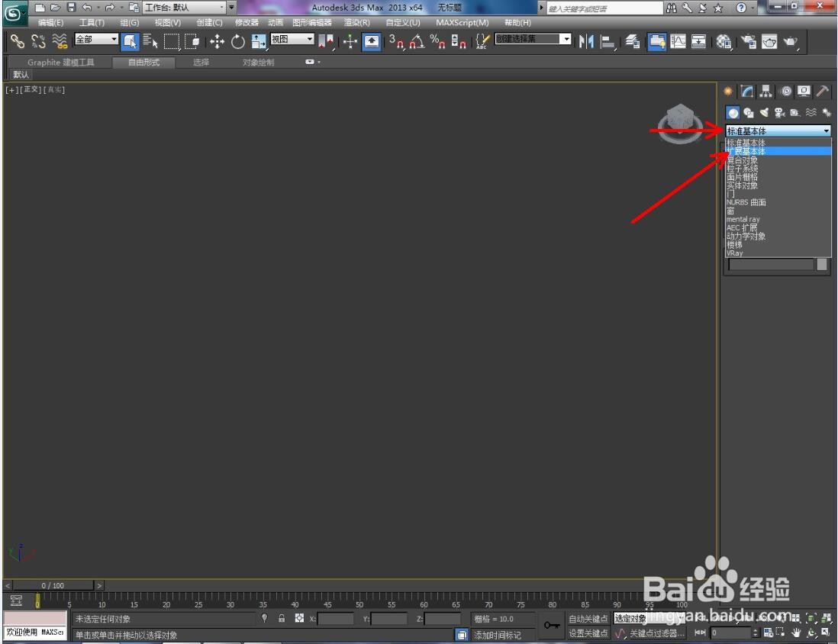The image size is (838, 644).
Task: Open selection filter dropdown 全部
Action: [x=96, y=39]
